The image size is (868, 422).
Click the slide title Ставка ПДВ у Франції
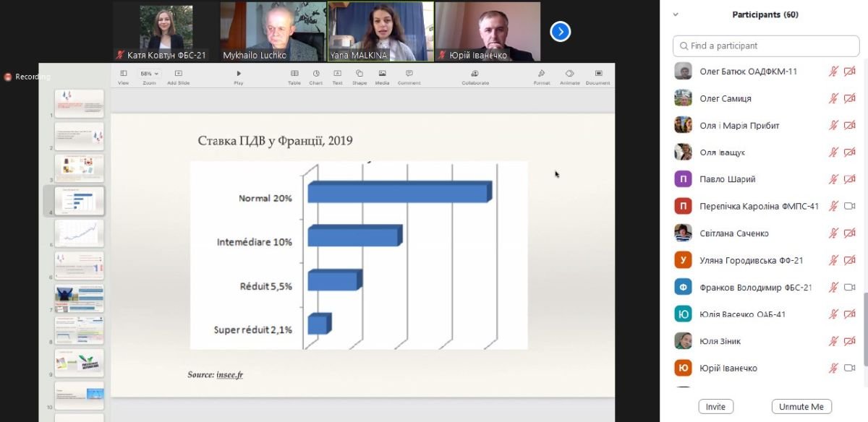click(275, 140)
